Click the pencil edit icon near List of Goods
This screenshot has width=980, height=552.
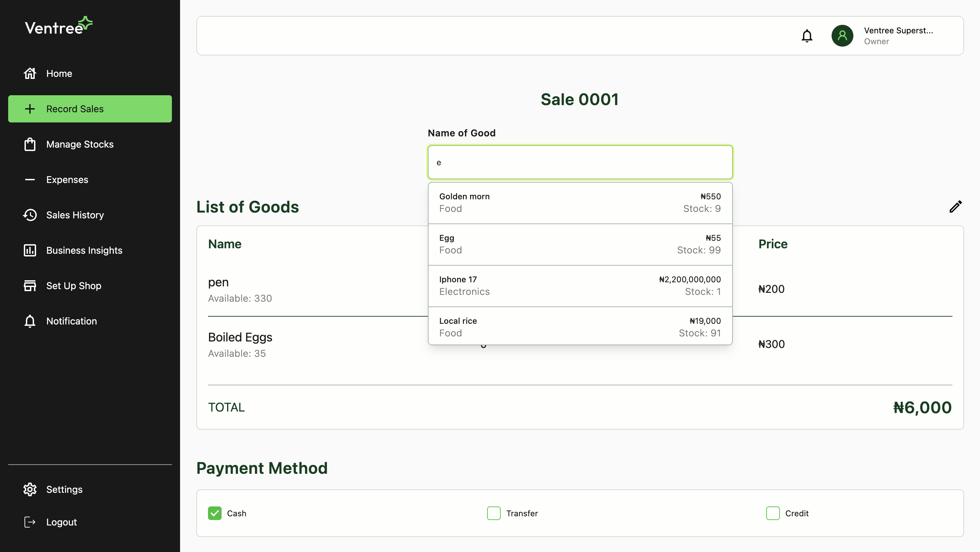coord(955,206)
